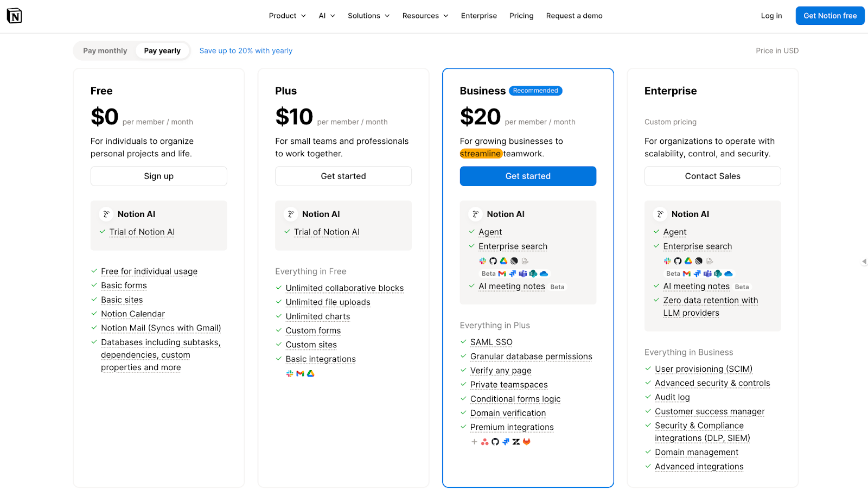Viewport: 868px width, 502px height.
Task: Click Slack icon in Enterprise plan card
Action: pos(667,261)
